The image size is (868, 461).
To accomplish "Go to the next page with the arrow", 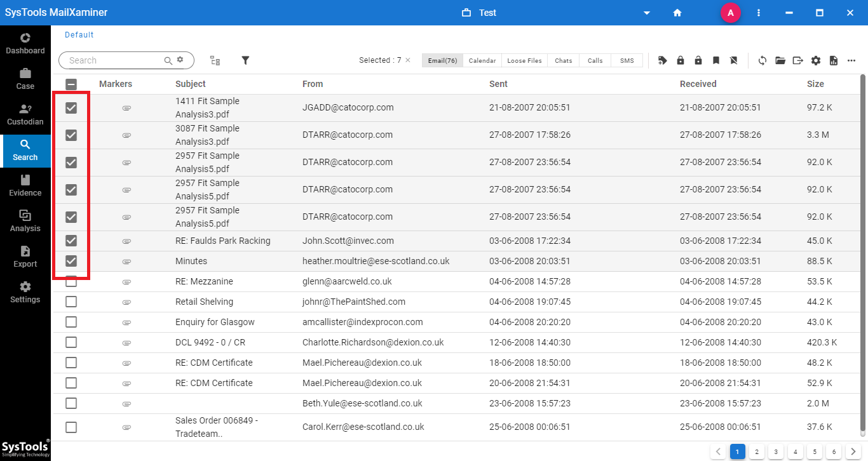I will [853, 451].
